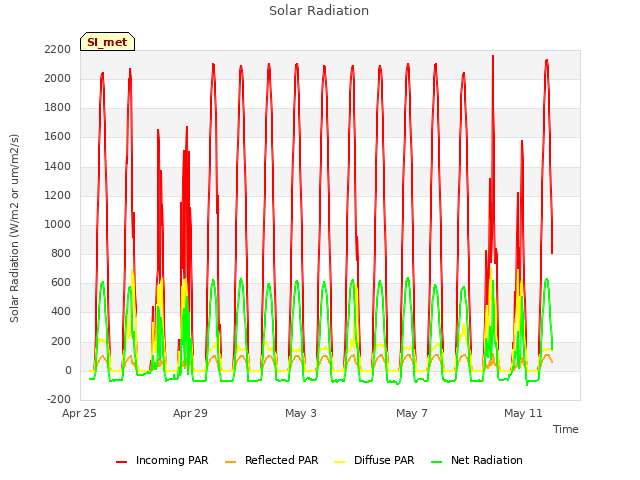Click the y-axis title Solar Radiation (W/m2 or um/m2/s)
The height and width of the screenshot is (480, 640).
14,228
